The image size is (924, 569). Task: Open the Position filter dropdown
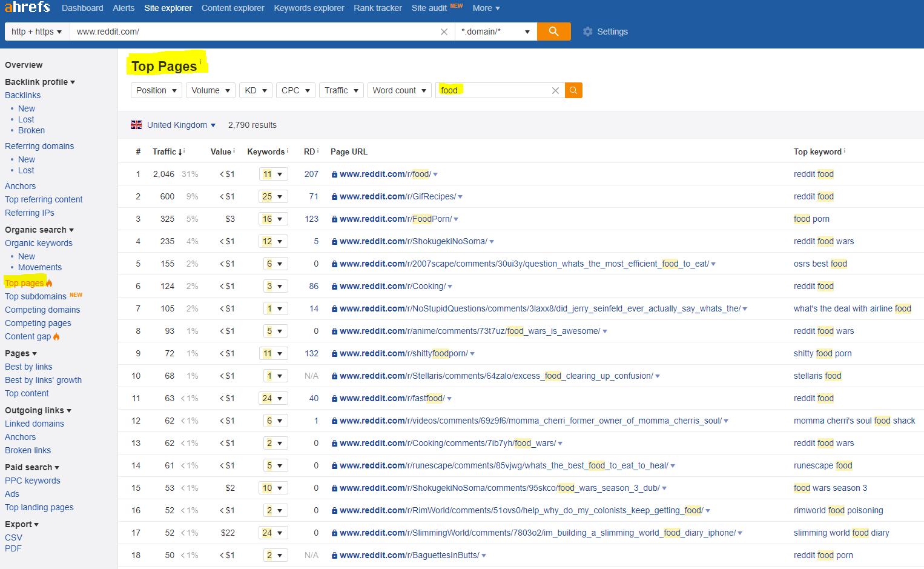pyautogui.click(x=156, y=90)
